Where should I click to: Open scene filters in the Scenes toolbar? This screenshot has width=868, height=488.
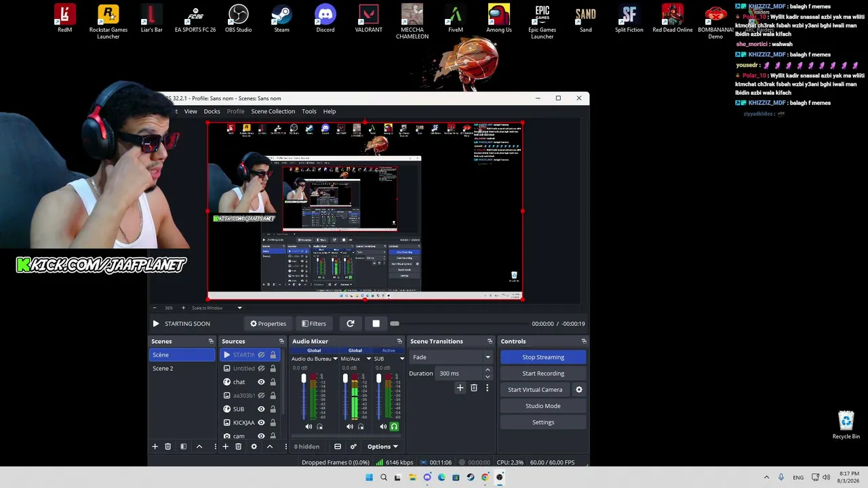click(183, 447)
